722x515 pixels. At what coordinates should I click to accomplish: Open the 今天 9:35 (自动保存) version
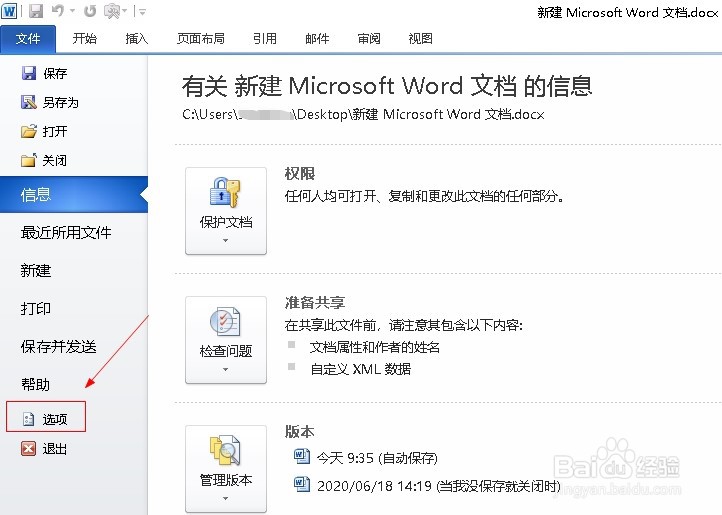click(377, 458)
